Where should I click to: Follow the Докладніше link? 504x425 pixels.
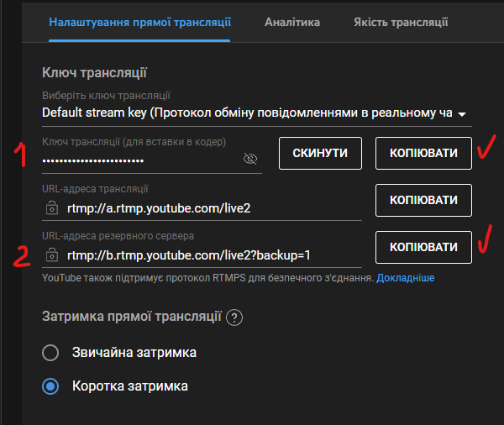click(406, 277)
